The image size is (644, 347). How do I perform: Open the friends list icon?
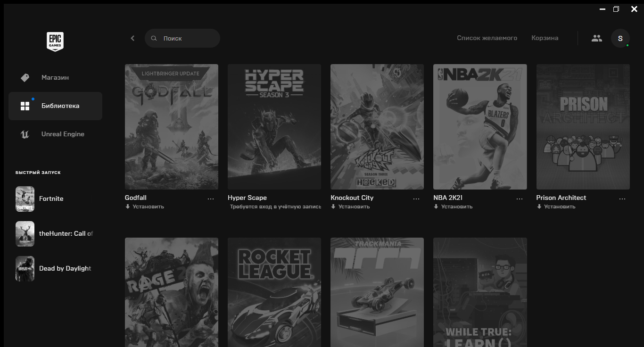click(597, 38)
